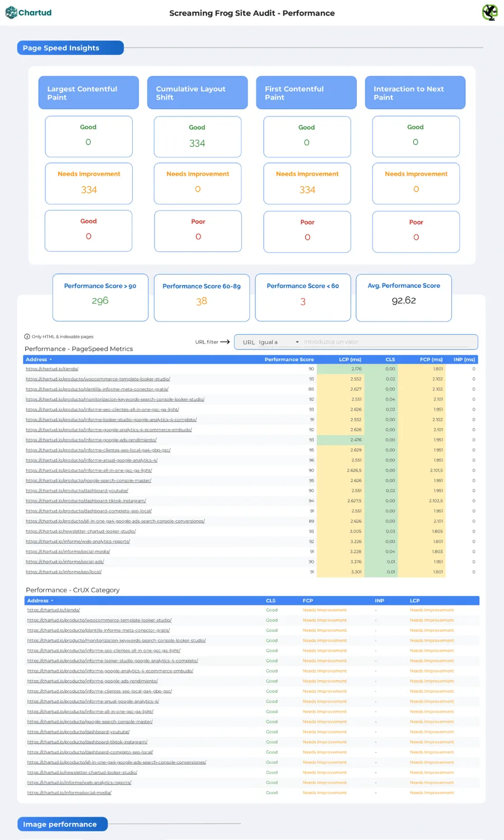The image size is (504, 840).
Task: Click the Screaming Frog logo icon
Action: tap(490, 12)
